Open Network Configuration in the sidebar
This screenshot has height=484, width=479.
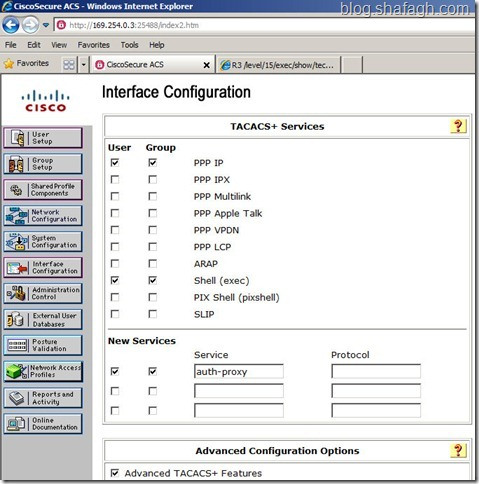click(x=43, y=215)
